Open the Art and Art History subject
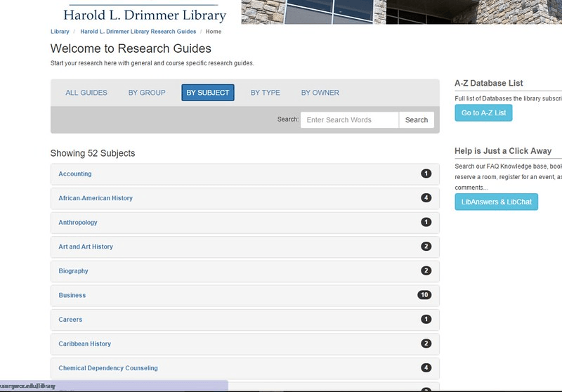The image size is (562, 392). point(86,247)
